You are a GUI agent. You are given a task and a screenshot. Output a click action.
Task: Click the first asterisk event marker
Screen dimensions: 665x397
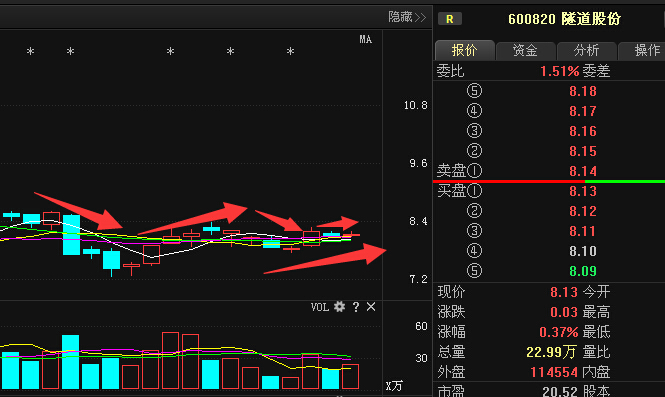coord(30,52)
